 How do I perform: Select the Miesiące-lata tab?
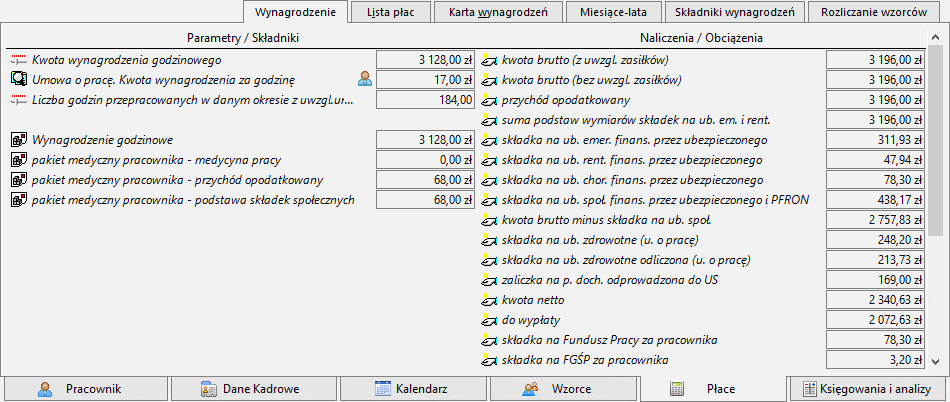coord(605,12)
